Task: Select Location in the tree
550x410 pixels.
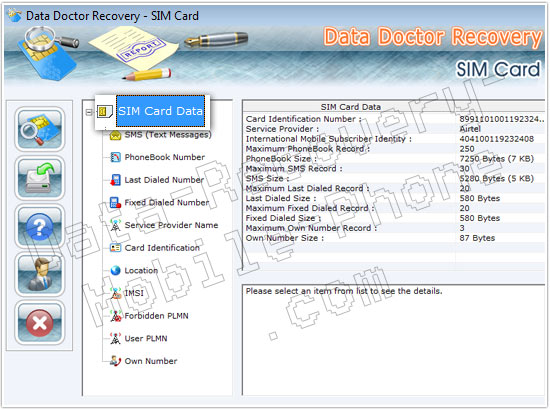Action: coord(141,270)
